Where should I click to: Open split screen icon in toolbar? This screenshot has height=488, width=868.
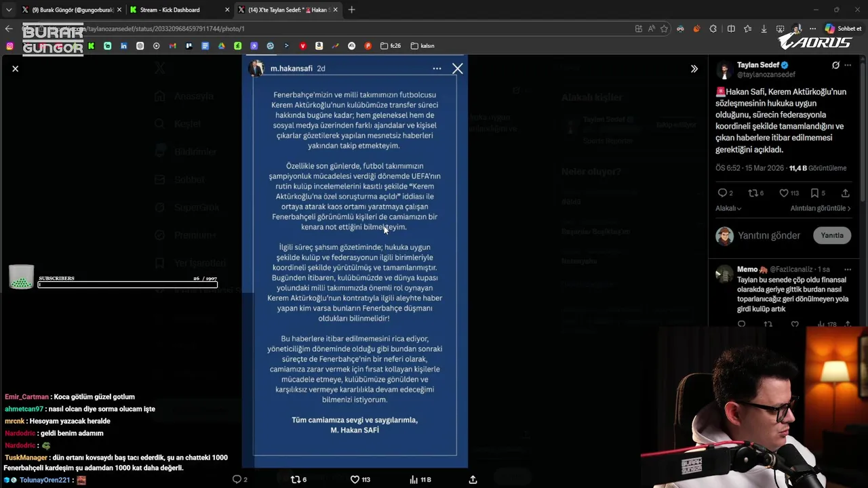pos(731,28)
